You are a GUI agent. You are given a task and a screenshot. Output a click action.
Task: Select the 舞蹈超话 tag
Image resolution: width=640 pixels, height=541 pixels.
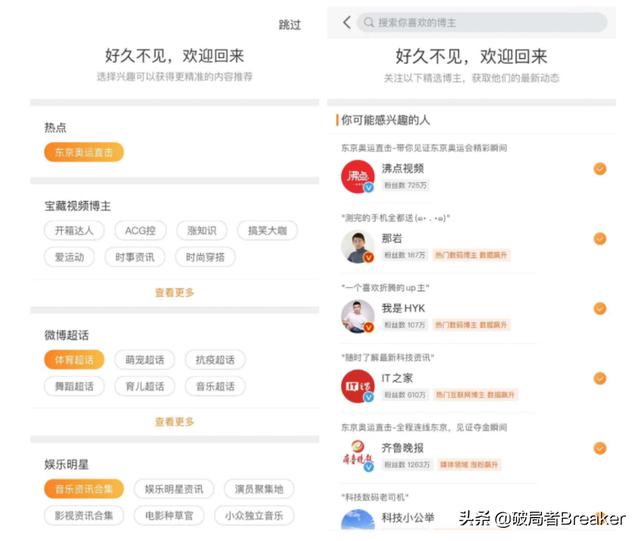[x=74, y=386]
